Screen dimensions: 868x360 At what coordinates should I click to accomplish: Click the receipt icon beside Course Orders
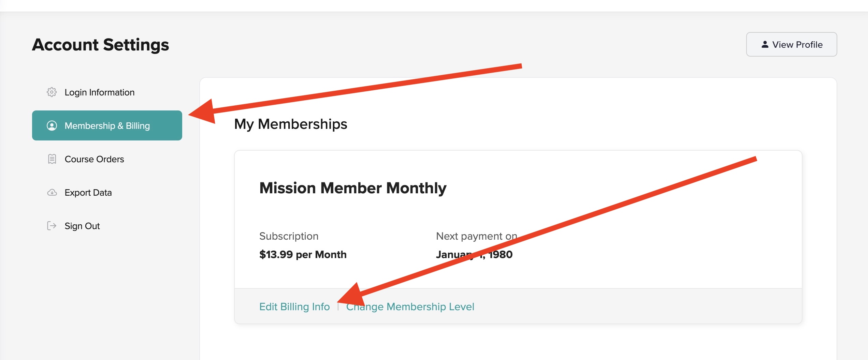click(x=52, y=159)
